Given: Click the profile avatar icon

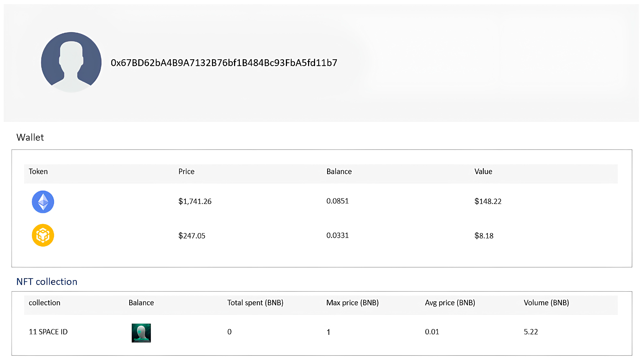Looking at the screenshot, I should click(x=71, y=62).
